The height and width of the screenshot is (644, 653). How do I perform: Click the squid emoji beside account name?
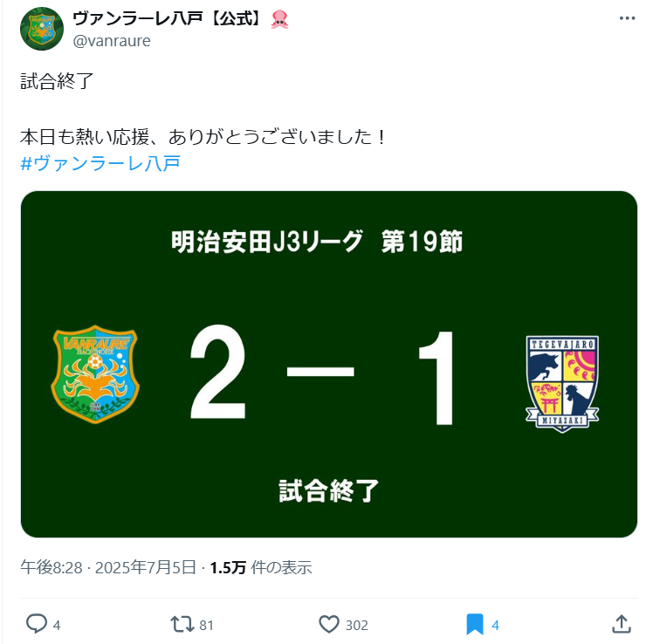pyautogui.click(x=279, y=19)
